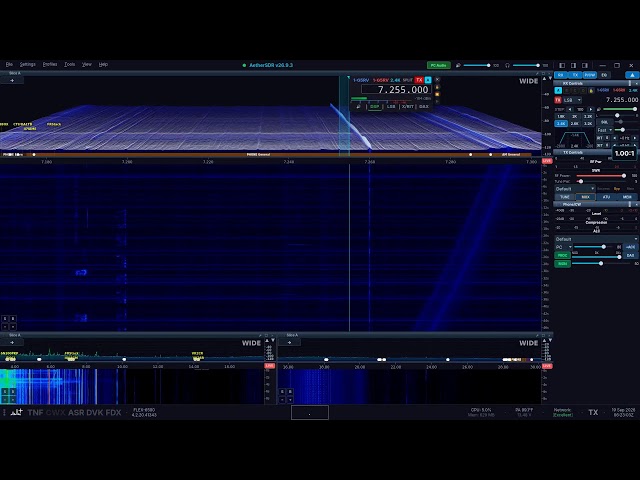Click the blue up-arrow collapse button
The width and height of the screenshot is (640, 480).
[632, 75]
